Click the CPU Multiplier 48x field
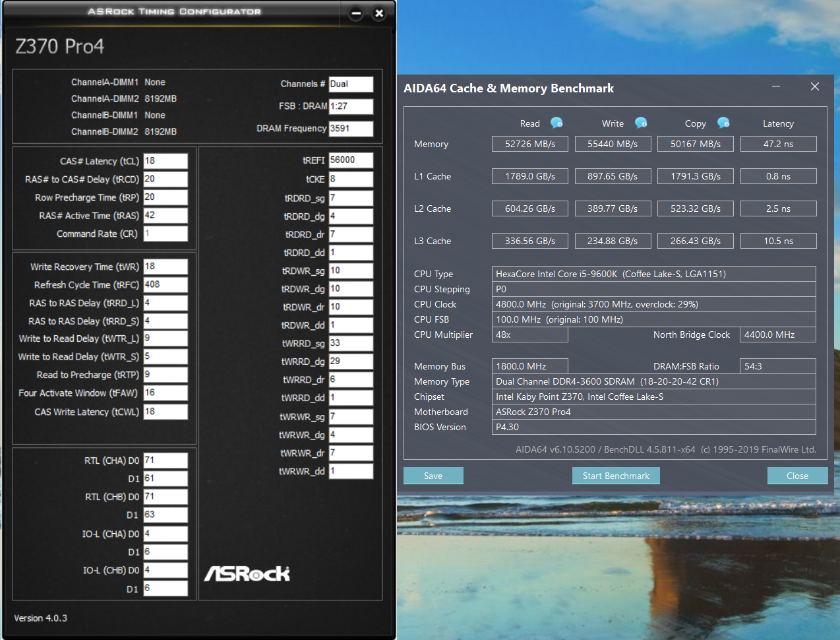Viewport: 840px width, 640px height. [x=530, y=335]
